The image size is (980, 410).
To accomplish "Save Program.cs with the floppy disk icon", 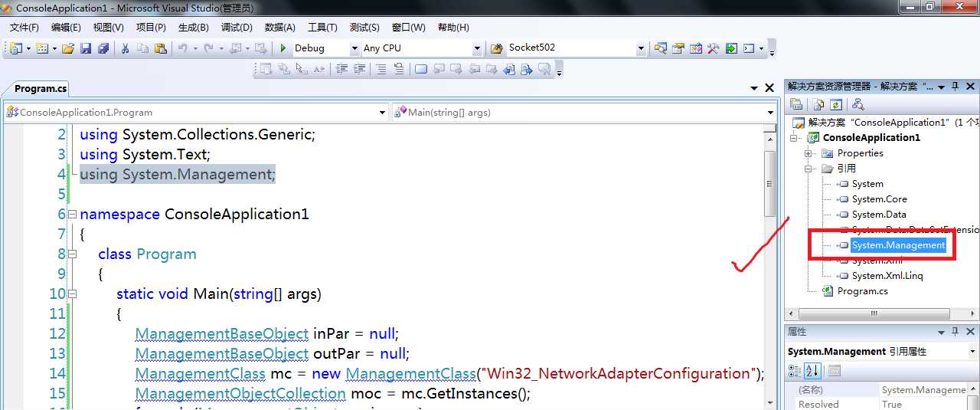I will click(86, 48).
